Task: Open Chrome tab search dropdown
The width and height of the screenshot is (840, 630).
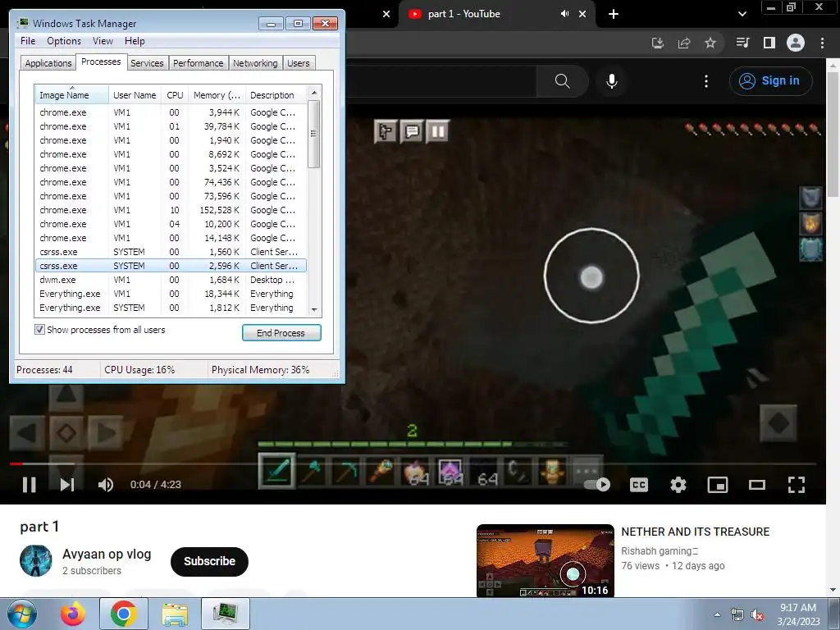Action: coord(742,14)
